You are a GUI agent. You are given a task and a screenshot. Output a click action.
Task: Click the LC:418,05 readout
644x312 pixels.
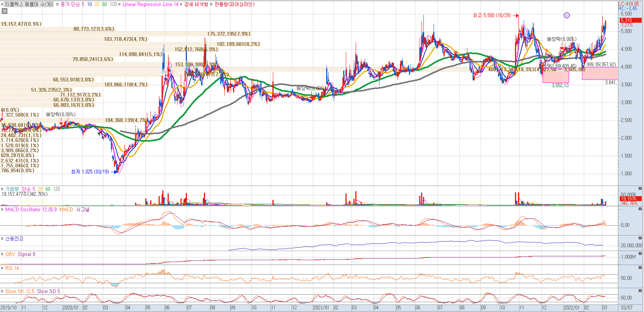pos(628,4)
